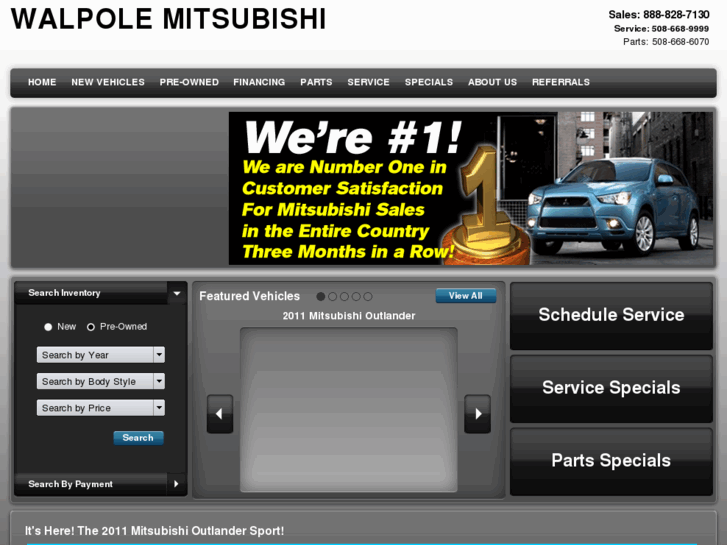Collapse the Search Inventory panel arrow

coord(177,293)
